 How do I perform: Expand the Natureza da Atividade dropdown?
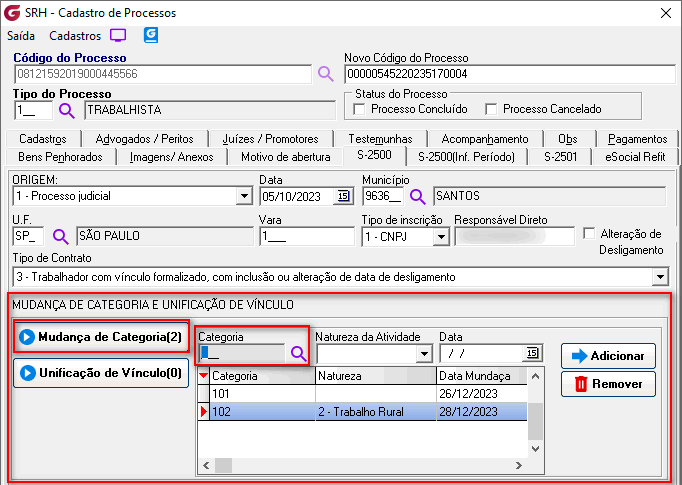[x=423, y=353]
